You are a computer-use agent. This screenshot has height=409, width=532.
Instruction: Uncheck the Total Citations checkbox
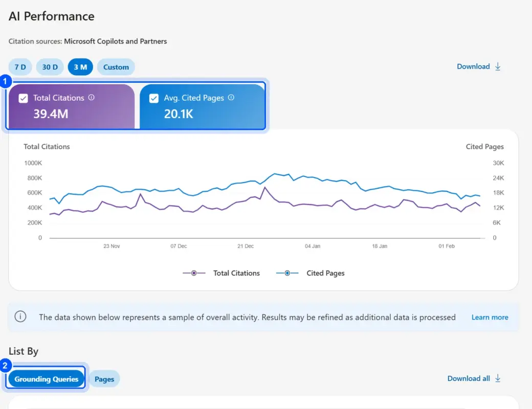(x=23, y=98)
